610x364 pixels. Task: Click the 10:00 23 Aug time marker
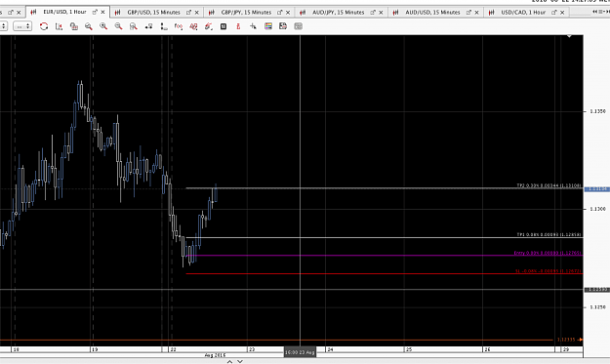[300, 352]
